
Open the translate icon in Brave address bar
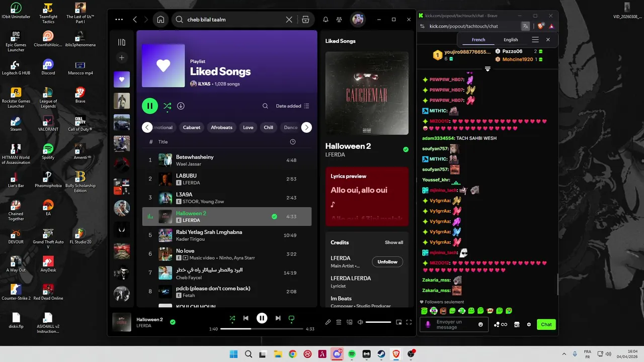pyautogui.click(x=526, y=26)
